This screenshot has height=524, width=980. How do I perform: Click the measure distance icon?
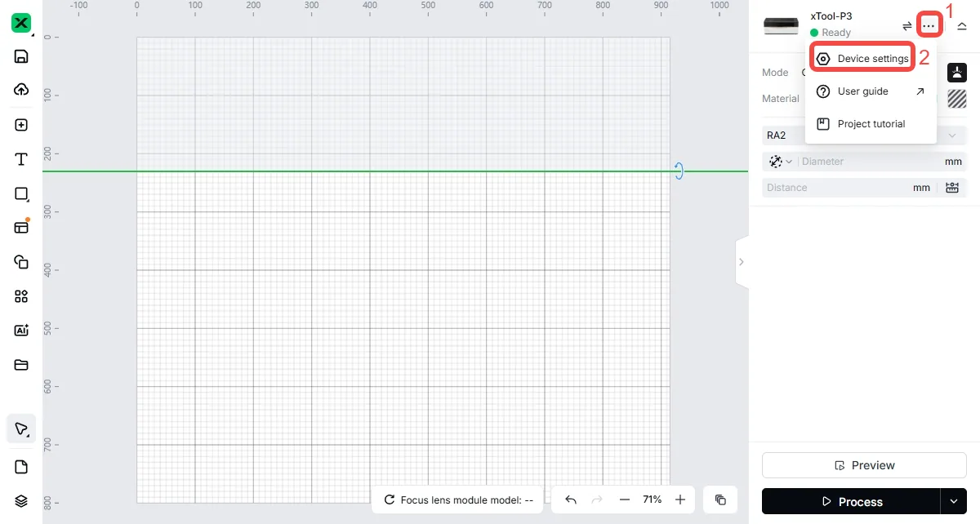pyautogui.click(x=952, y=188)
